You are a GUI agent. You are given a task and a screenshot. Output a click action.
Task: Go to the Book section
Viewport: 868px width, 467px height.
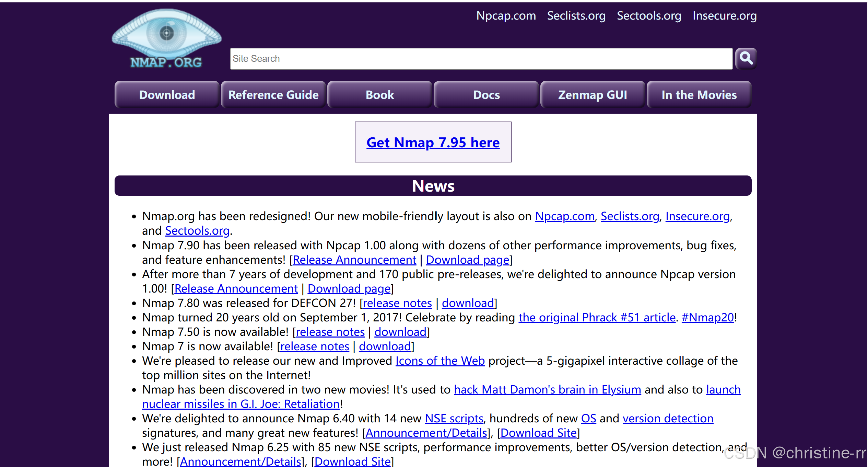pyautogui.click(x=379, y=95)
